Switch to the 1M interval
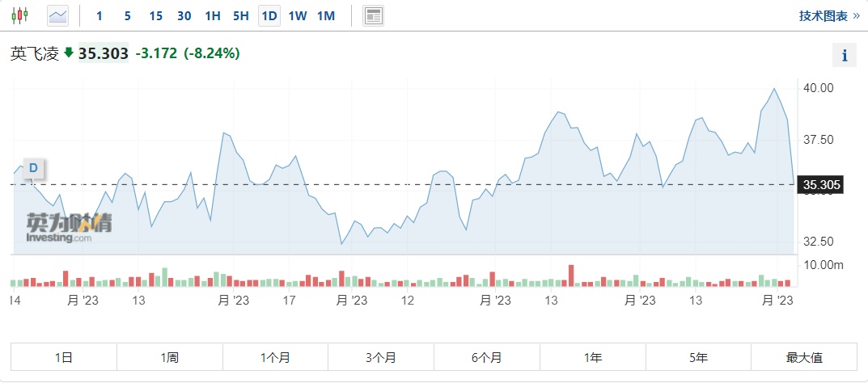This screenshot has width=868, height=383. click(326, 15)
